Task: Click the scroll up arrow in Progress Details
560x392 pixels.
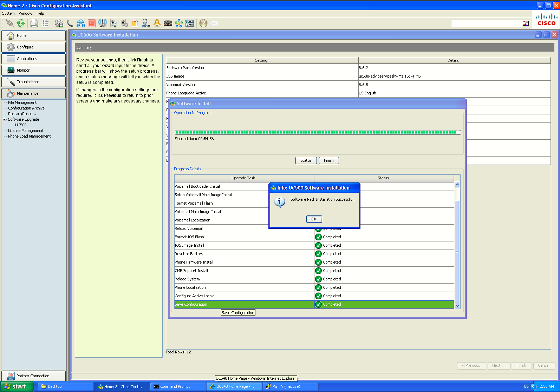Action: [457, 185]
